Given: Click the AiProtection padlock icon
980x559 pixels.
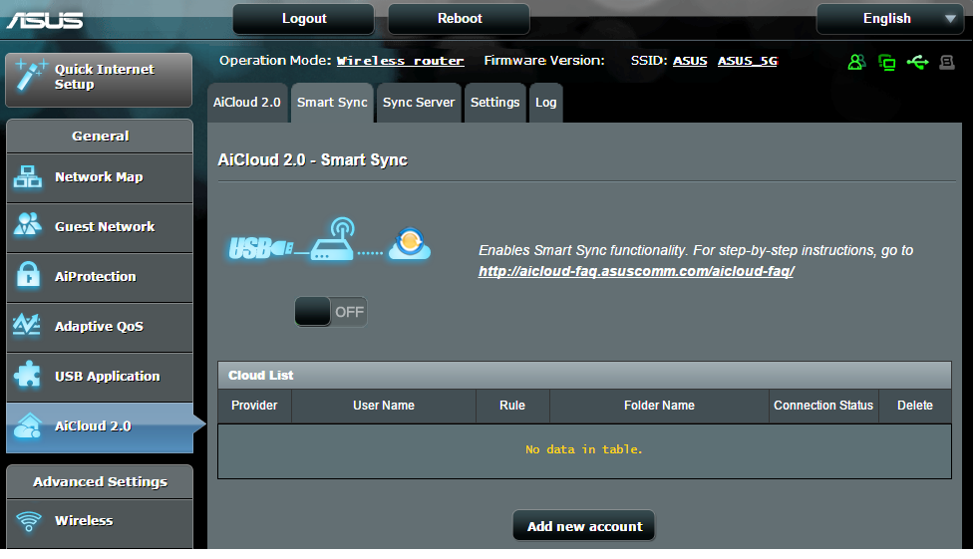Looking at the screenshot, I should point(28,275).
